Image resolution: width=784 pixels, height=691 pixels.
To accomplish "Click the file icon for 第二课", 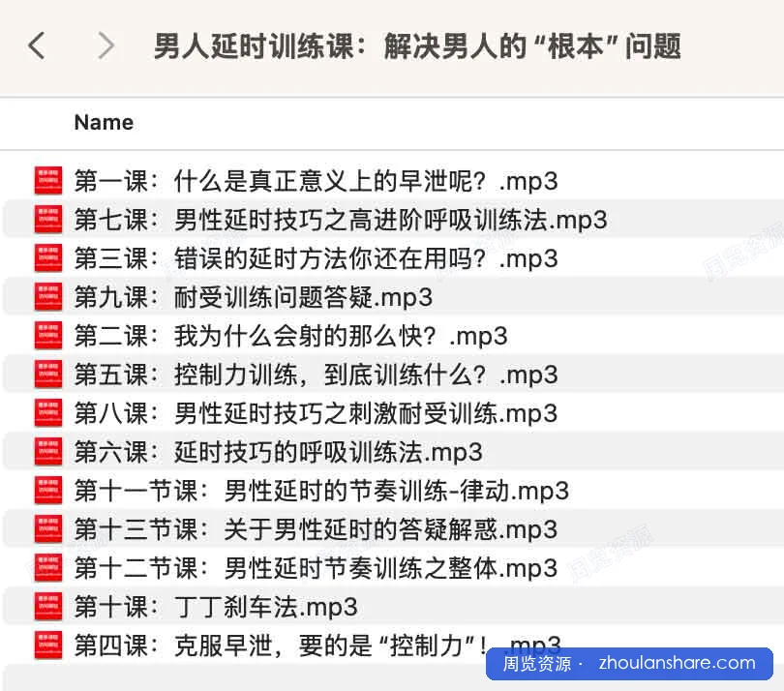I will tap(48, 336).
